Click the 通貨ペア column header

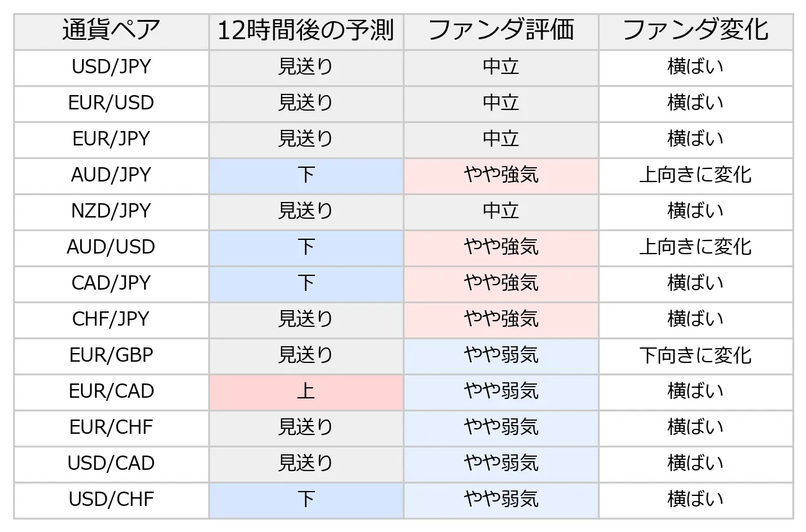[x=111, y=30]
